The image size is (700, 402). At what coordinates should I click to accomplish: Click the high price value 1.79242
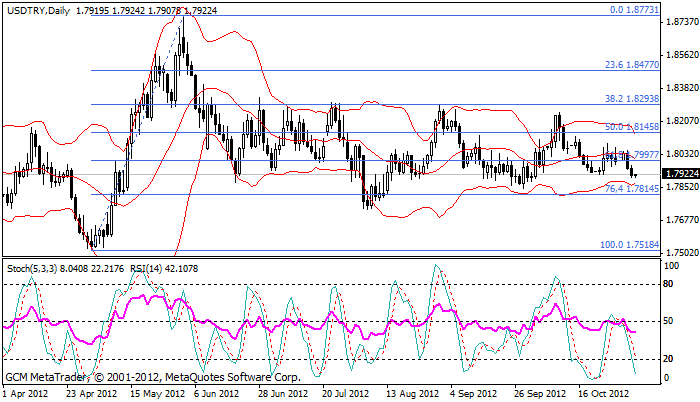[129, 10]
